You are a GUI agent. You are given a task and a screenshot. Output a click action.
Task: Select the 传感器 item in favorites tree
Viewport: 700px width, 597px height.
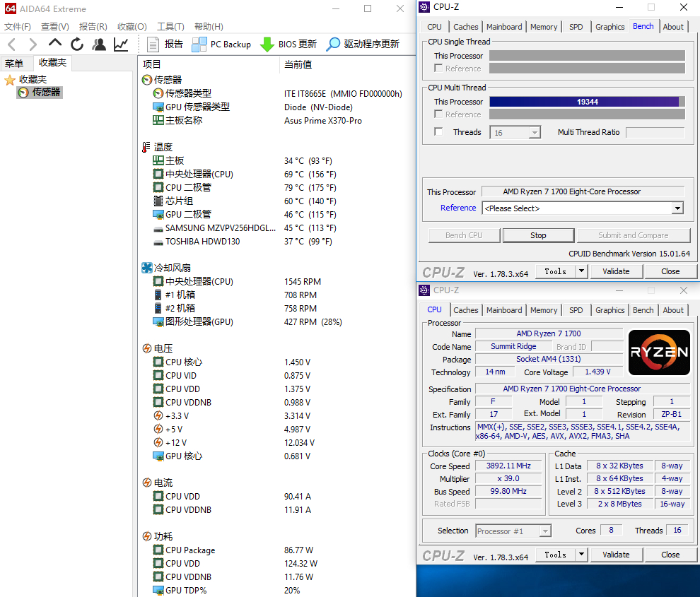pyautogui.click(x=46, y=93)
